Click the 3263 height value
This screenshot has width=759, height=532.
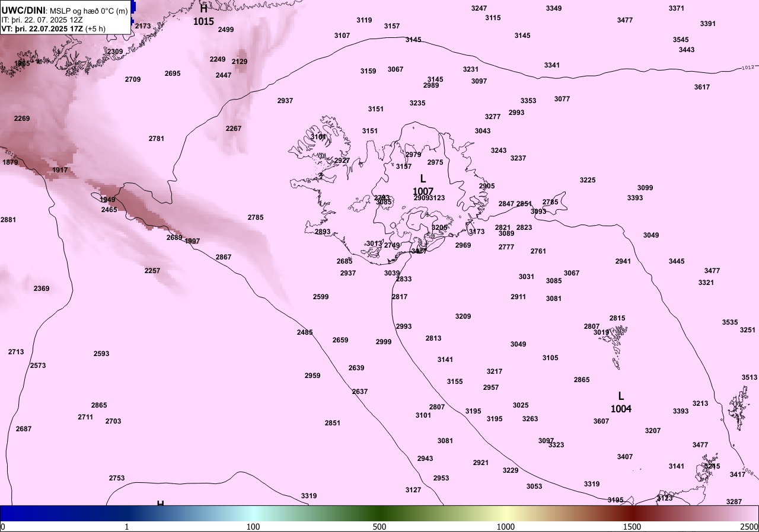pyautogui.click(x=530, y=419)
